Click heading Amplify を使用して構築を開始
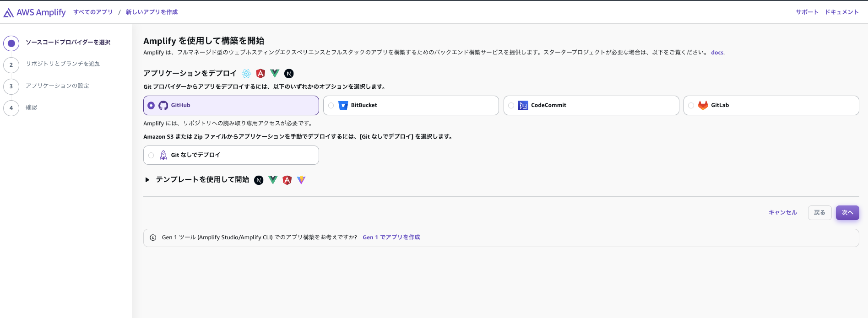The width and height of the screenshot is (868, 318). pos(204,41)
